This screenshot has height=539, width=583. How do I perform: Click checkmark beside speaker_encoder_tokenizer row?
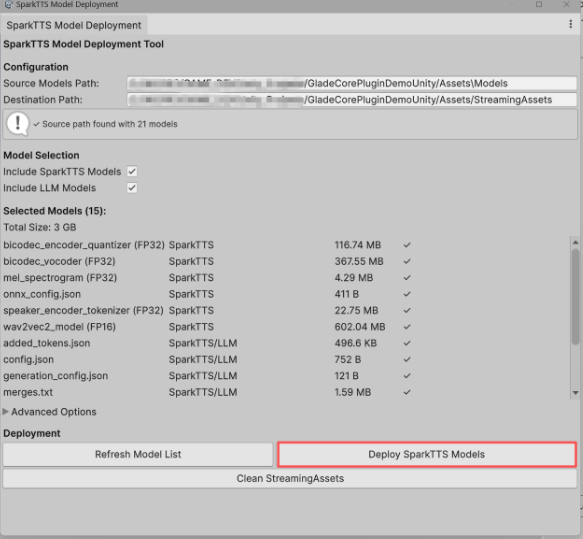pos(407,310)
